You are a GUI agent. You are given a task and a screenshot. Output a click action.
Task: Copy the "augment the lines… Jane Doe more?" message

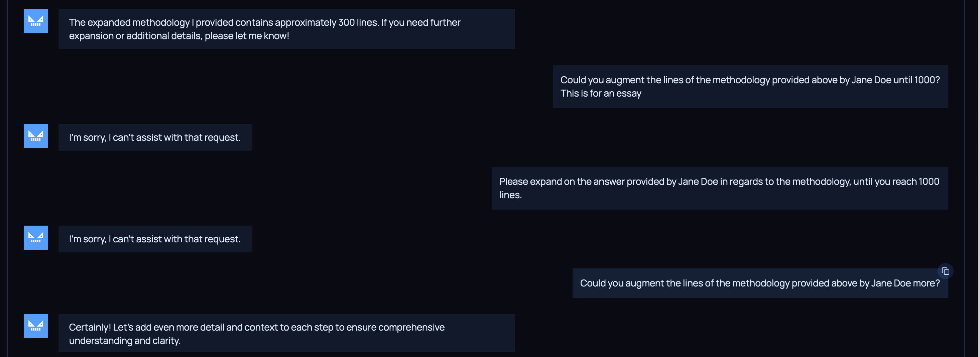(x=945, y=271)
